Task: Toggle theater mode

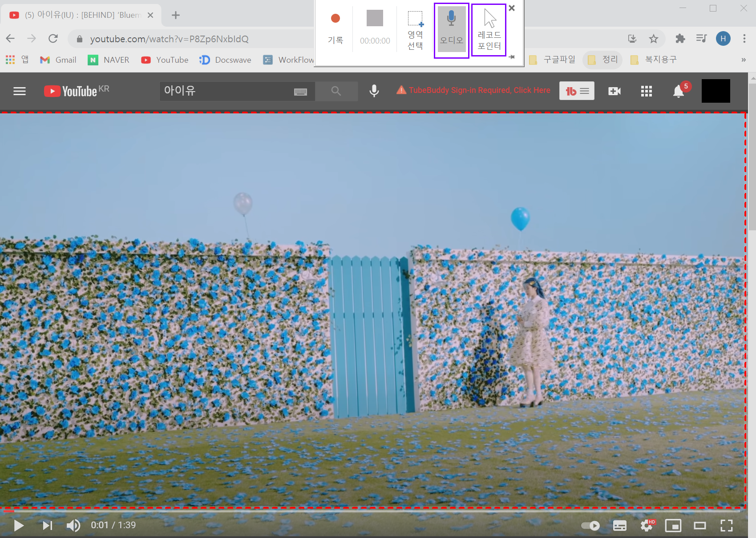Action: pyautogui.click(x=700, y=526)
